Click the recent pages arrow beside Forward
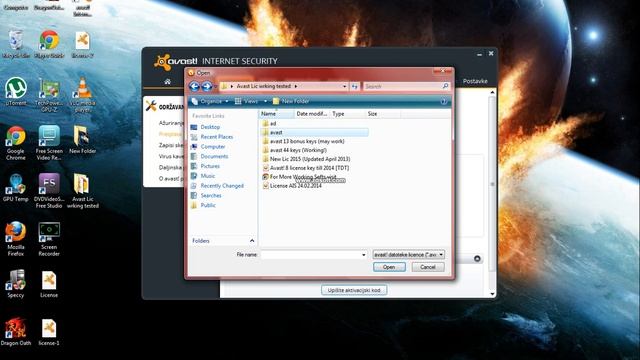 [215, 87]
